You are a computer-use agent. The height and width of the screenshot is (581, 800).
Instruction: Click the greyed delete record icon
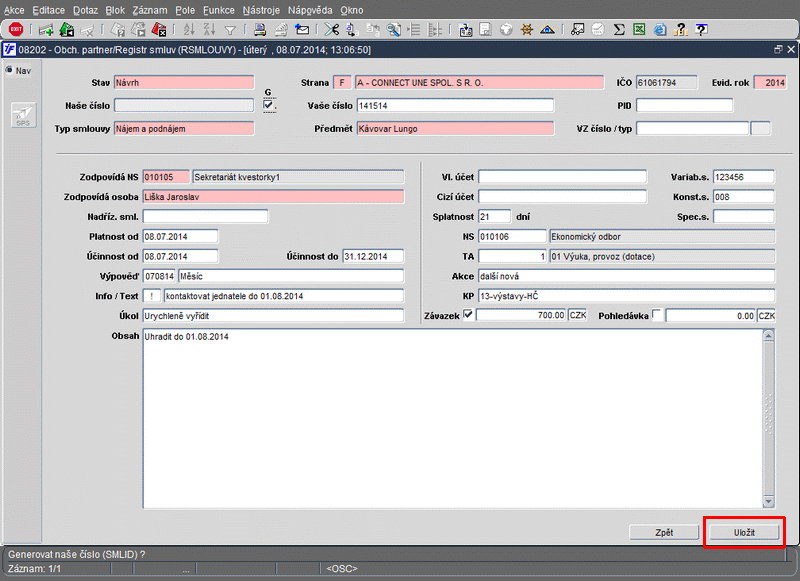click(x=88, y=30)
